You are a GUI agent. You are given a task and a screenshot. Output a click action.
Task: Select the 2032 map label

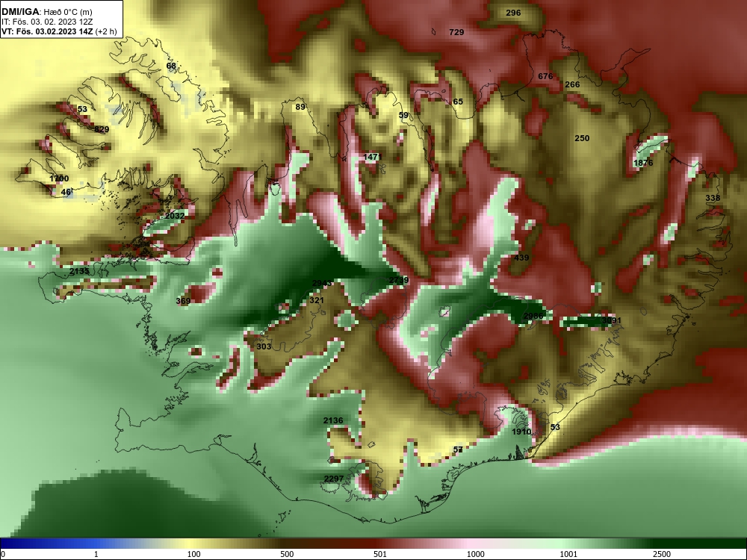point(175,216)
